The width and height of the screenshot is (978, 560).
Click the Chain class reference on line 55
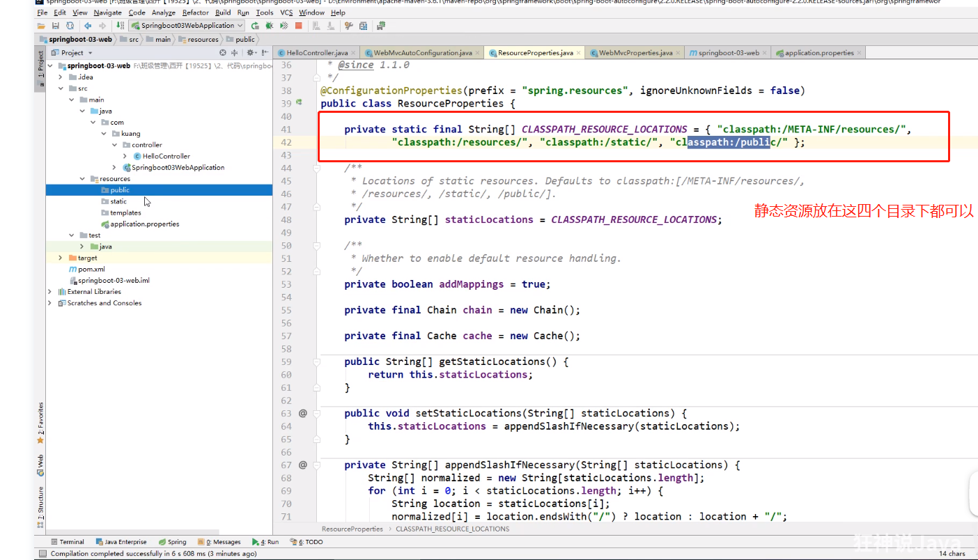pos(442,310)
